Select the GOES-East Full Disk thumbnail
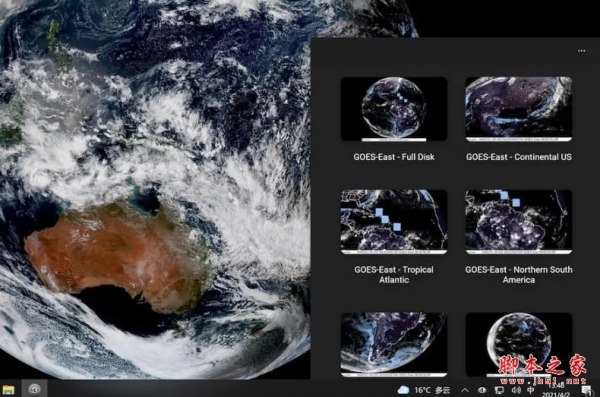Image resolution: width=600 pixels, height=397 pixels. click(394, 109)
